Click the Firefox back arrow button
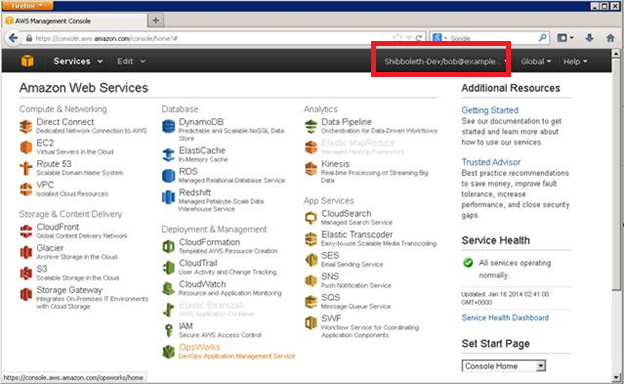Viewport: 624px width, 384px height. click(x=13, y=38)
